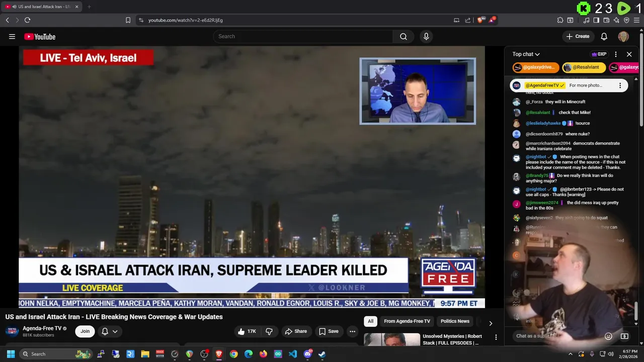
Task: Dislike the video with the thumbs-down icon
Action: (x=269, y=331)
